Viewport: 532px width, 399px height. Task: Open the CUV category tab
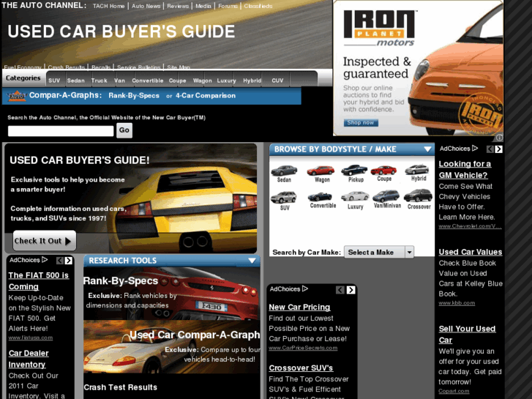coord(277,81)
